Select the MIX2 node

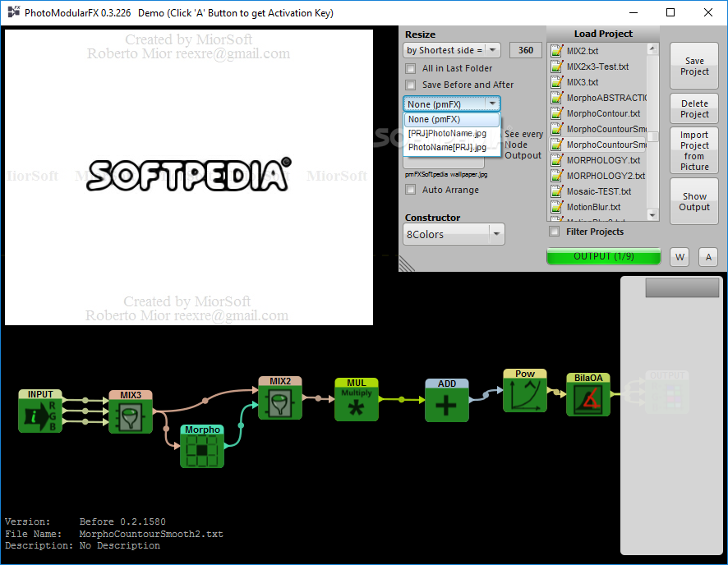point(280,397)
